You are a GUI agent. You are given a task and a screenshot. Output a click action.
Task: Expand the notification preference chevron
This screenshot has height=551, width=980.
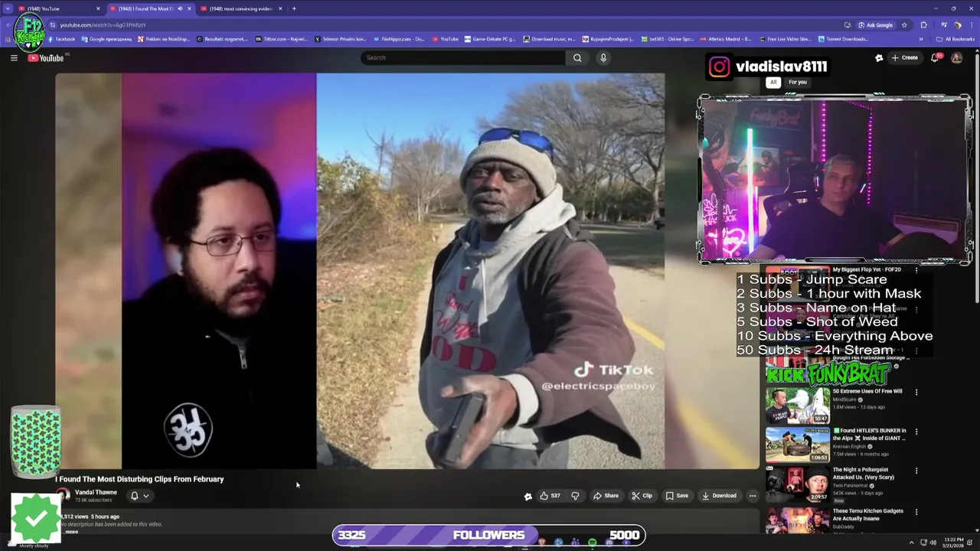point(145,496)
